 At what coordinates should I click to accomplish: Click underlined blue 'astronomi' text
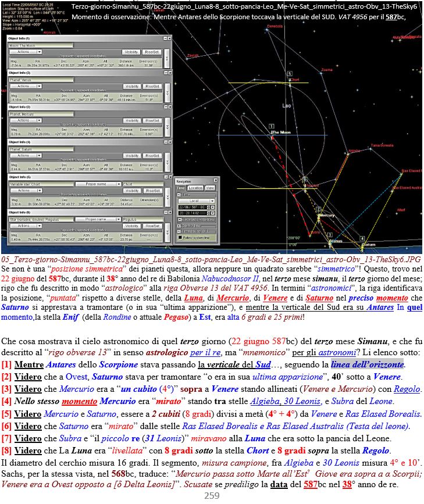click(337, 353)
